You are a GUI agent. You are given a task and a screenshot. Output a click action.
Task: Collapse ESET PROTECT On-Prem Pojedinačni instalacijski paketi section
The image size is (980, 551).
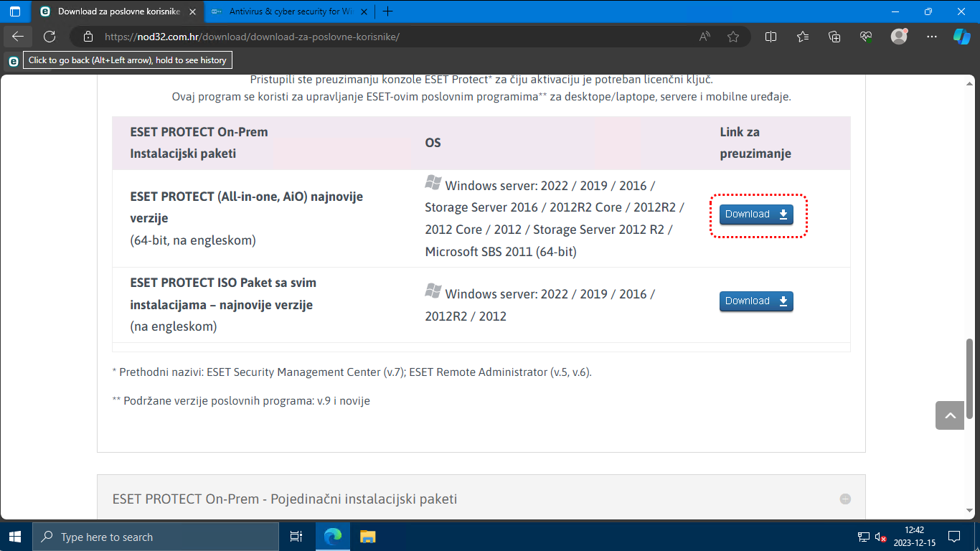(x=845, y=499)
